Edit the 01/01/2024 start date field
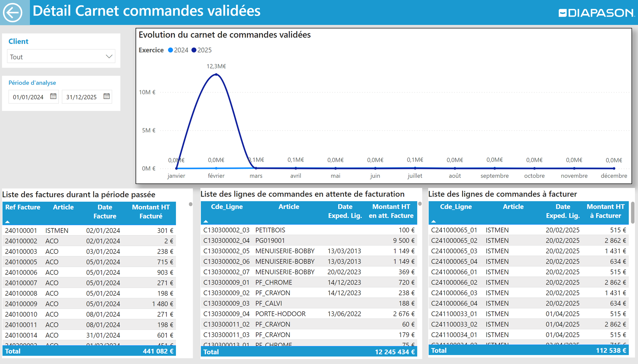The height and width of the screenshot is (364, 638). 28,97
